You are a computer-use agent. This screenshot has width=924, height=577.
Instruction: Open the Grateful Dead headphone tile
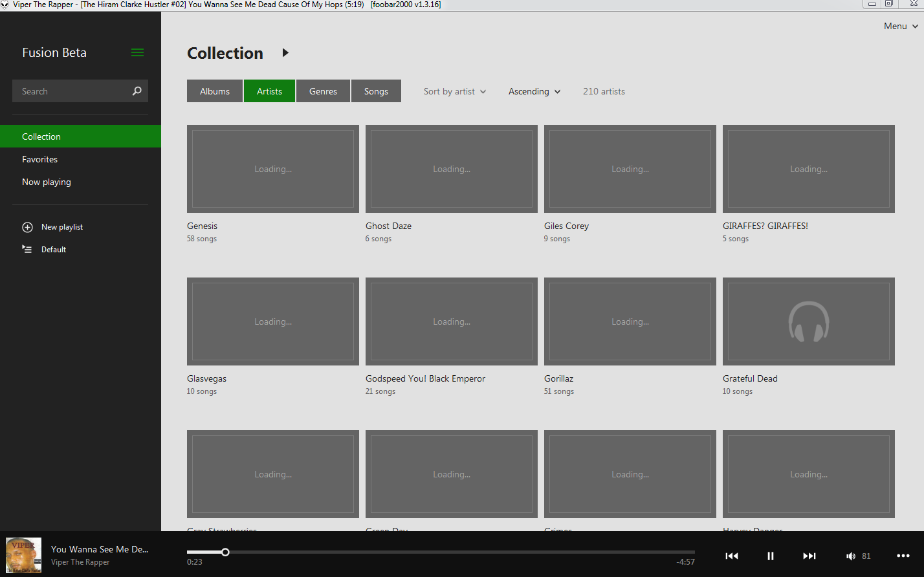point(809,321)
